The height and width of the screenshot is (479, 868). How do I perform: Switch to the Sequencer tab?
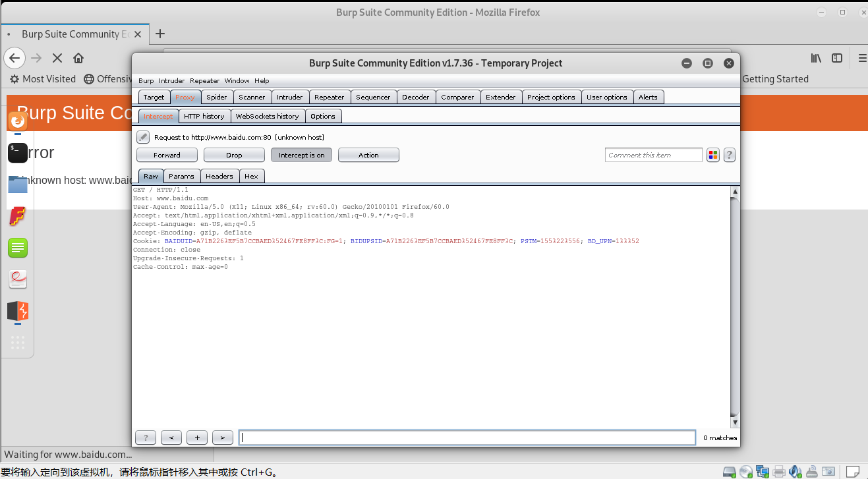[x=373, y=97]
